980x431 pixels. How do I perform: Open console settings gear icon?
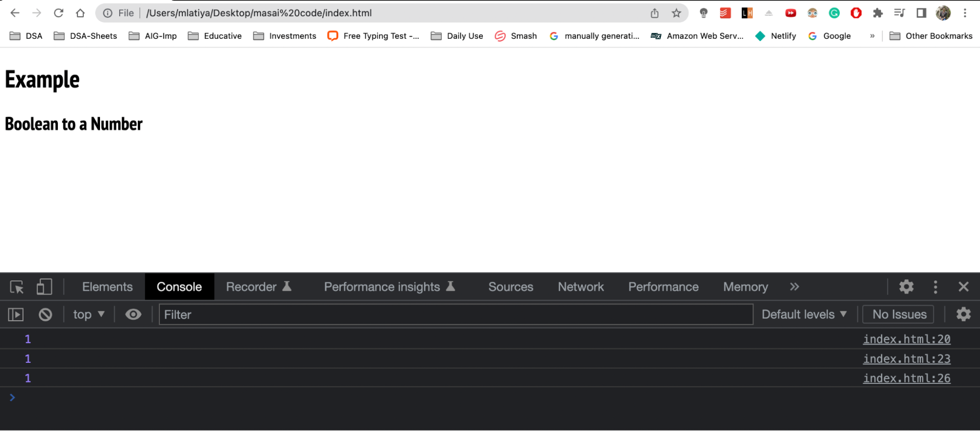963,314
